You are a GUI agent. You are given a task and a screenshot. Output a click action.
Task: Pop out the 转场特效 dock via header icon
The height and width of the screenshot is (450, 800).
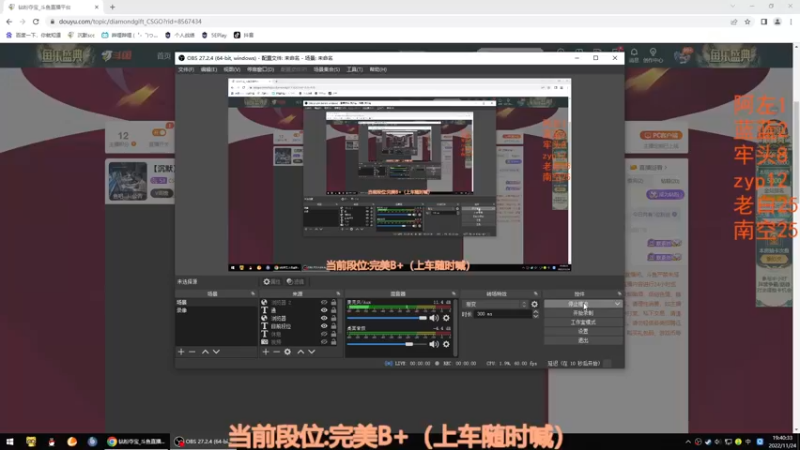535,294
